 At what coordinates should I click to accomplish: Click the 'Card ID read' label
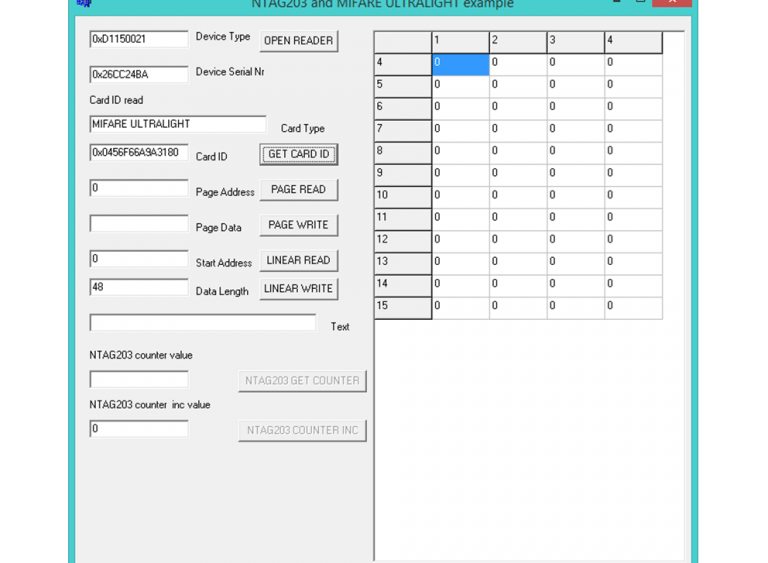tap(116, 100)
